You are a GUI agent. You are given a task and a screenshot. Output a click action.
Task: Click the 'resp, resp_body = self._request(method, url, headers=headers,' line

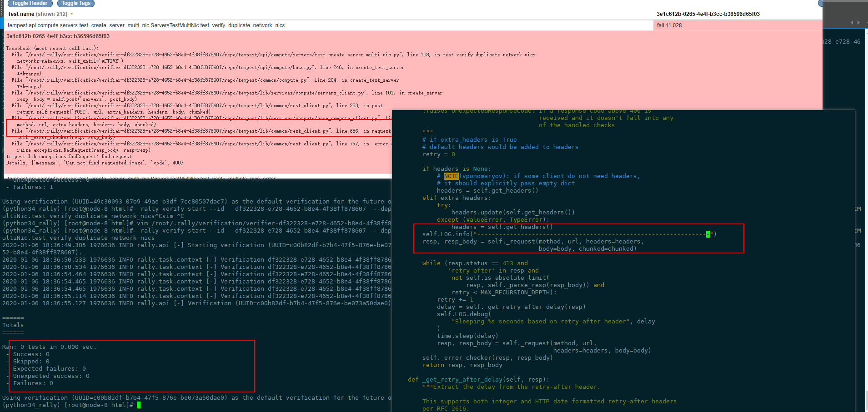coord(533,241)
